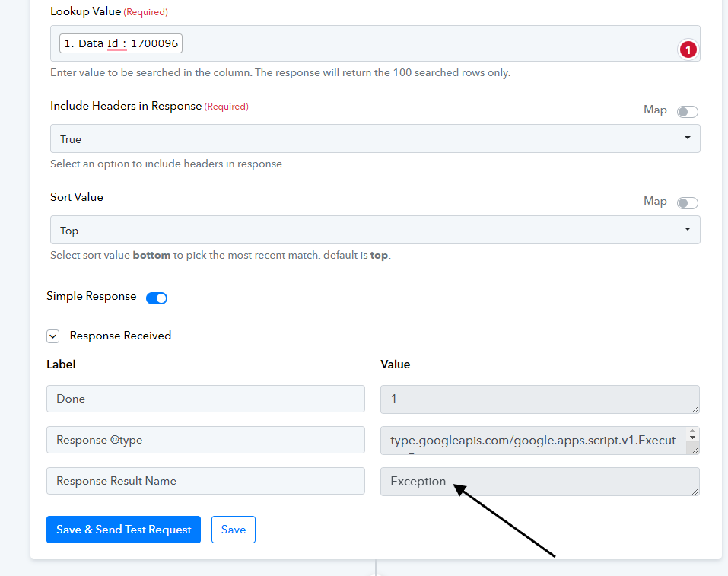Click the googleapis type value text
The image size is (728, 576).
pos(533,440)
